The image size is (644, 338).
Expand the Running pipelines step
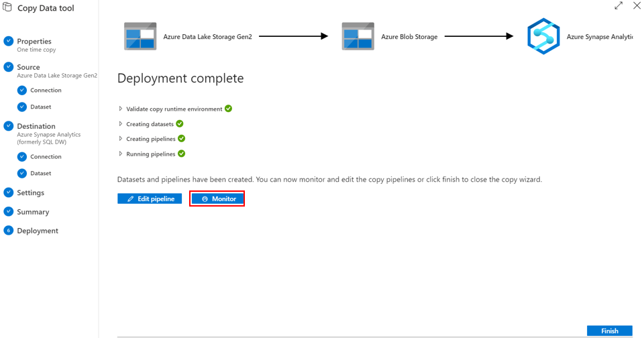(120, 154)
